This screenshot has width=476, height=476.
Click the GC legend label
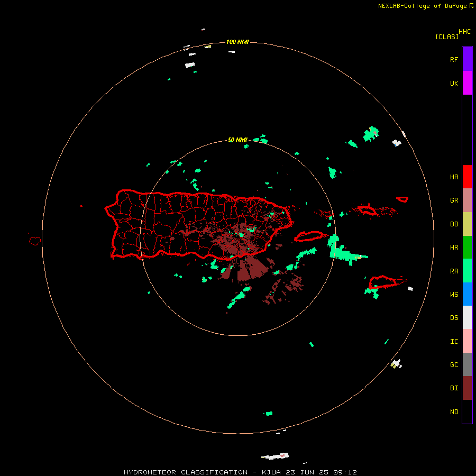pos(454,365)
